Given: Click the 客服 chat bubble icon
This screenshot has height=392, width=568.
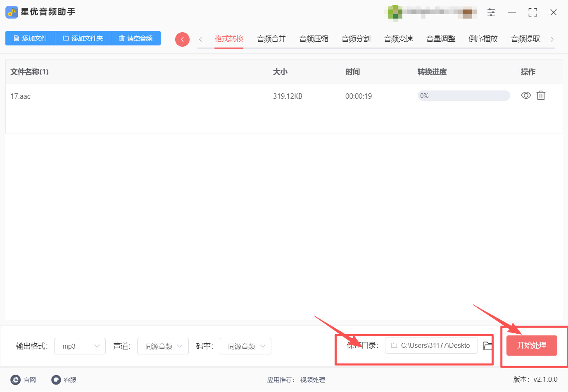Looking at the screenshot, I should click(56, 380).
